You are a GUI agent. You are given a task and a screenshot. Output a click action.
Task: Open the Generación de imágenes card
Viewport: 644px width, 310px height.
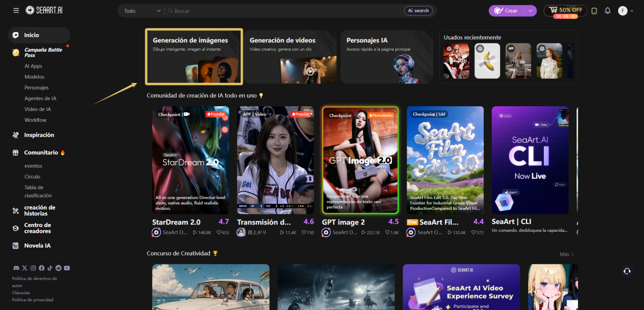[x=194, y=57]
